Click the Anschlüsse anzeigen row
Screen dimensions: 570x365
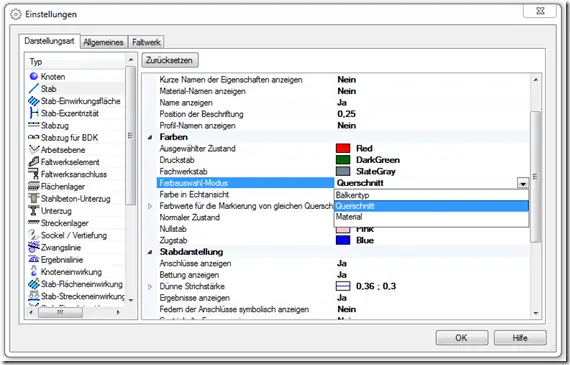click(342, 264)
